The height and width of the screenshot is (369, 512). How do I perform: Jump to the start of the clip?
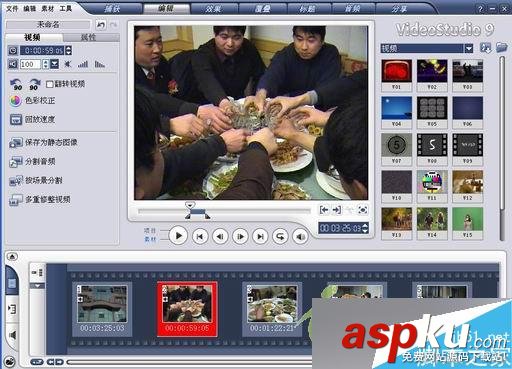200,237
